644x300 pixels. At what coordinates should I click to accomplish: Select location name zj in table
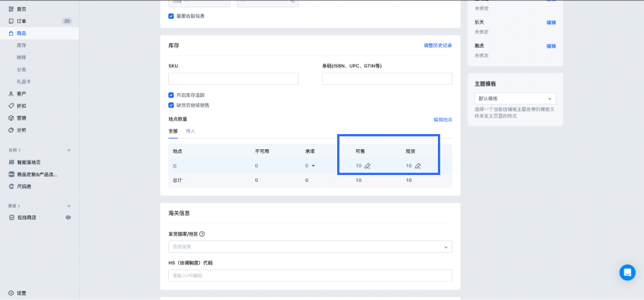175,166
